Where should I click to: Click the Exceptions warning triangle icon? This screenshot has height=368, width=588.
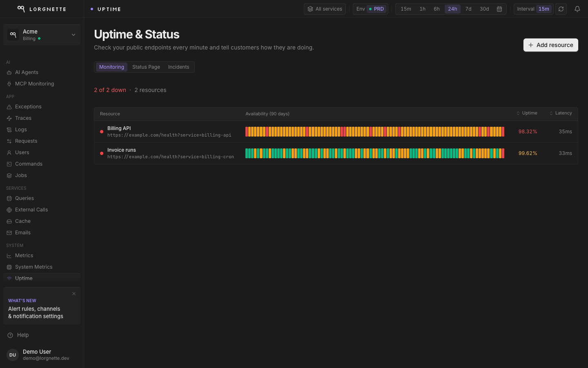tap(9, 107)
